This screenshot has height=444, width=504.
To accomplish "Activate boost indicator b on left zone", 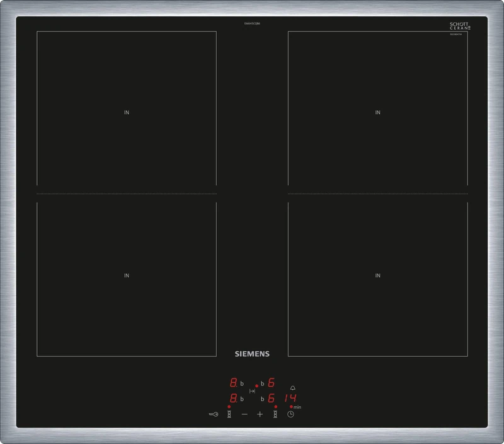I will click(x=242, y=383).
